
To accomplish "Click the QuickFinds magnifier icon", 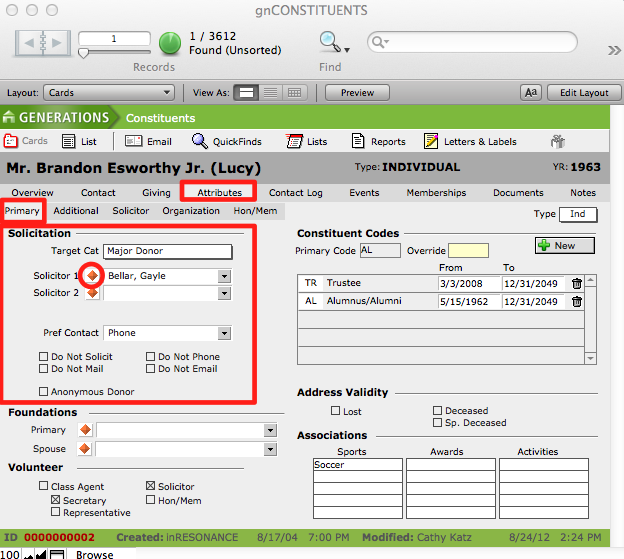I will pyautogui.click(x=200, y=141).
